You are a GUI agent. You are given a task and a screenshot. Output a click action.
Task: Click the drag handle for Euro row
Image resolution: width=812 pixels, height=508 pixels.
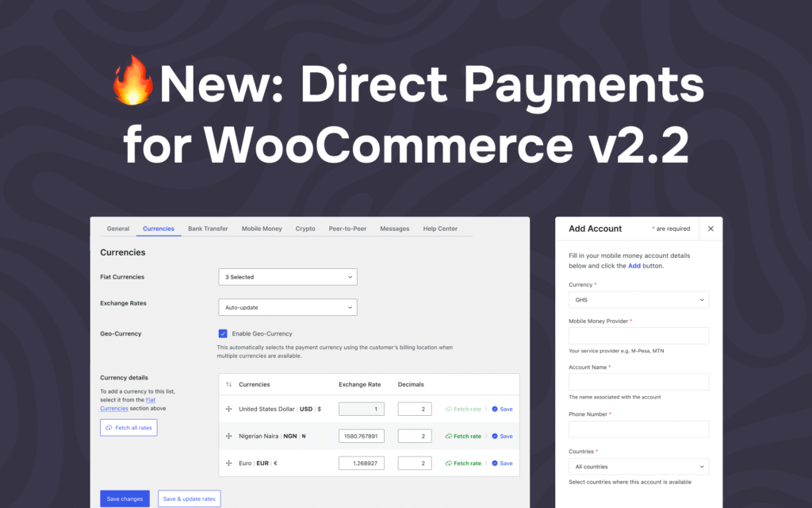tap(228, 463)
